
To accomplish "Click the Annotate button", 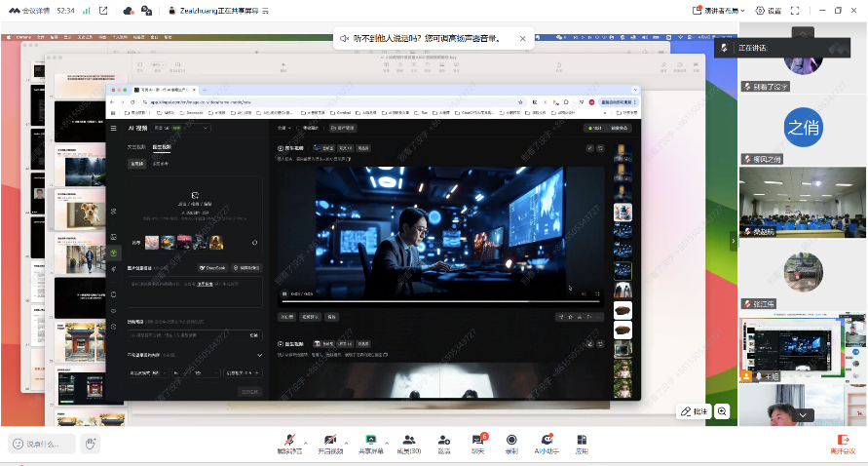I will [x=695, y=411].
